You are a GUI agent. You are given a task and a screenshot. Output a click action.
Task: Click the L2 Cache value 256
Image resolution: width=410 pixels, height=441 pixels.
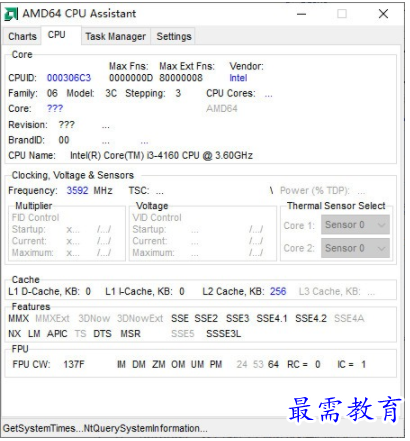pyautogui.click(x=278, y=291)
